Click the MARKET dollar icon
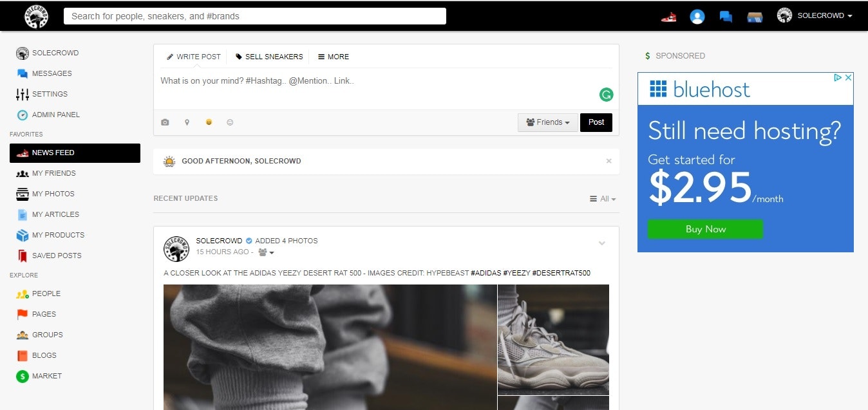Screen dimensions: 868x410 pos(23,376)
